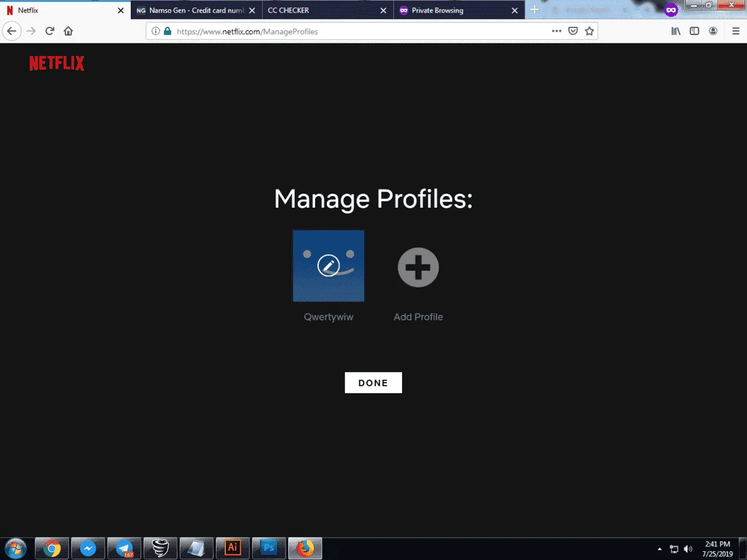Click the volume speaker icon
This screenshot has width=747, height=560.
pyautogui.click(x=688, y=549)
